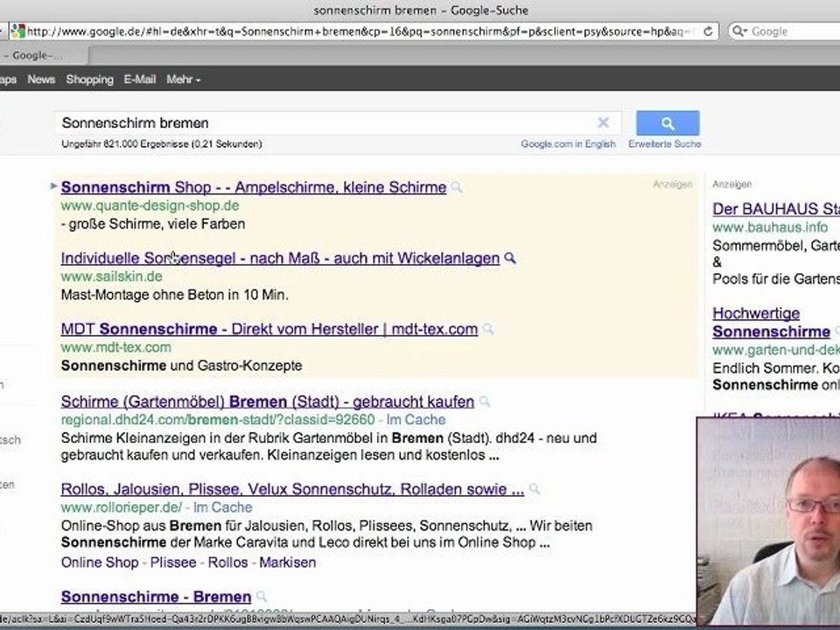
Task: Open the Mehr dropdown menu
Action: 183,80
